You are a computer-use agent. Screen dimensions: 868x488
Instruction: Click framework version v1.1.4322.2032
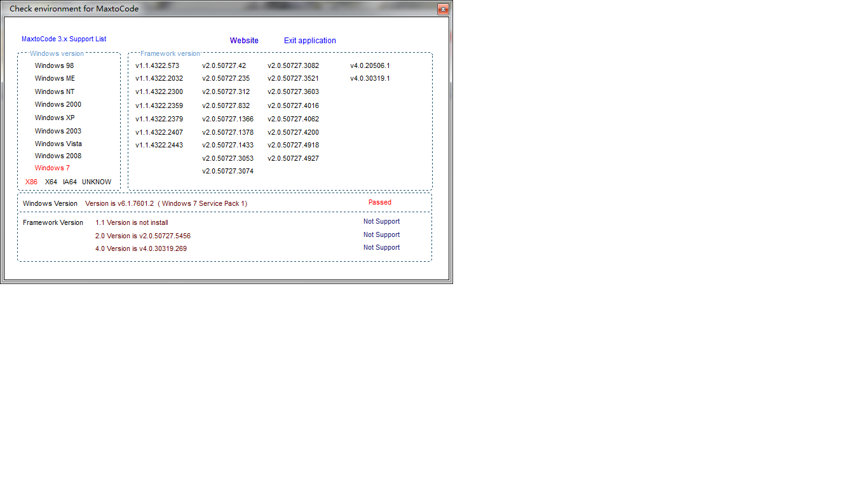(159, 78)
